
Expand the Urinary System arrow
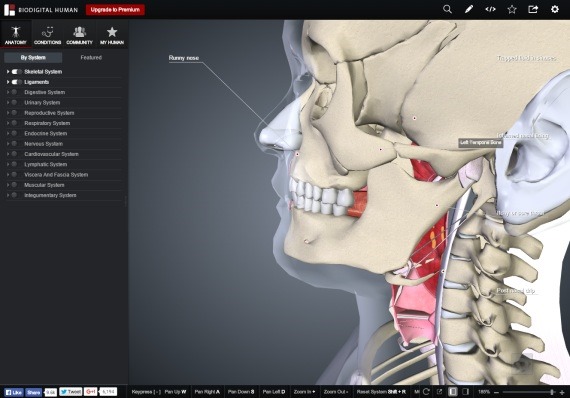[8, 102]
